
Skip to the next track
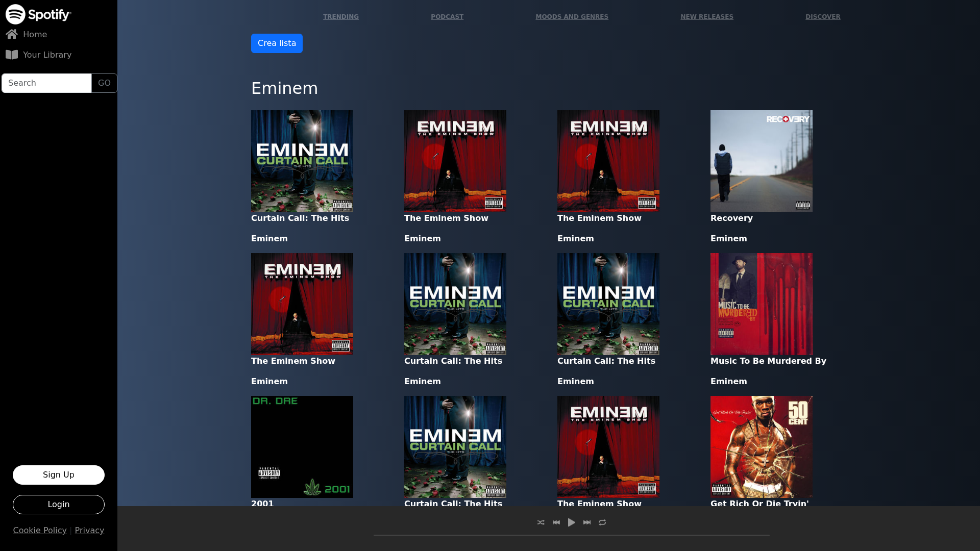(x=586, y=522)
